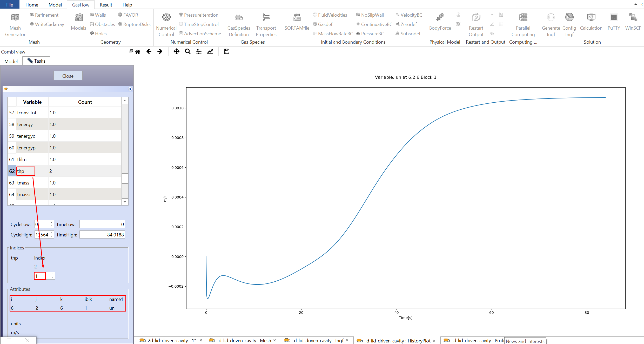Click the plot Home reset icon
644x344 pixels.
pos(138,52)
